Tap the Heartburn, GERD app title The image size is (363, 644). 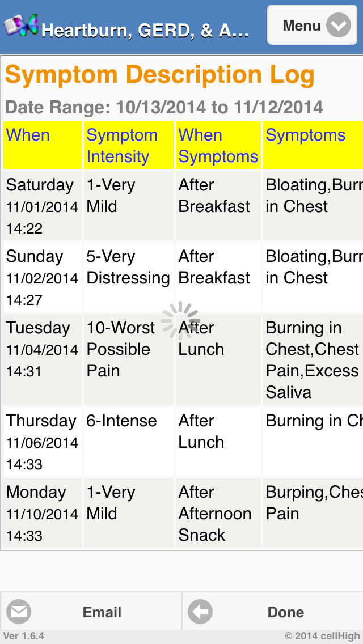coord(145,30)
